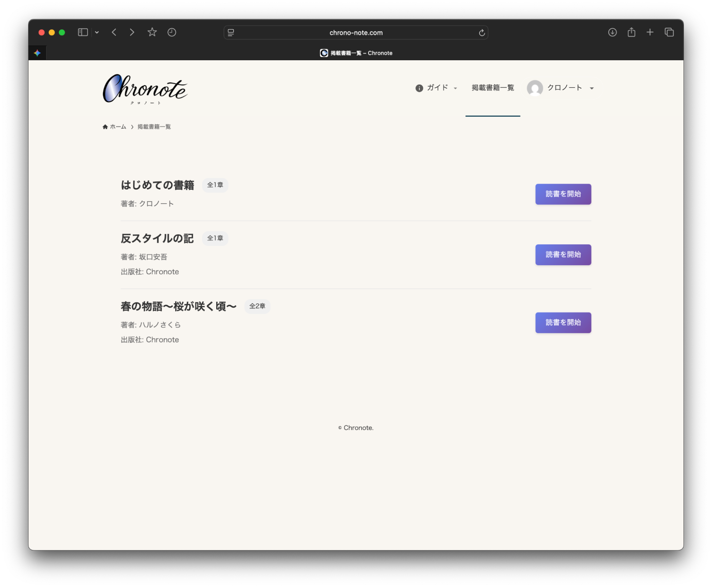This screenshot has height=588, width=712.
Task: Open the Downloads icon in the toolbar
Action: coord(612,32)
